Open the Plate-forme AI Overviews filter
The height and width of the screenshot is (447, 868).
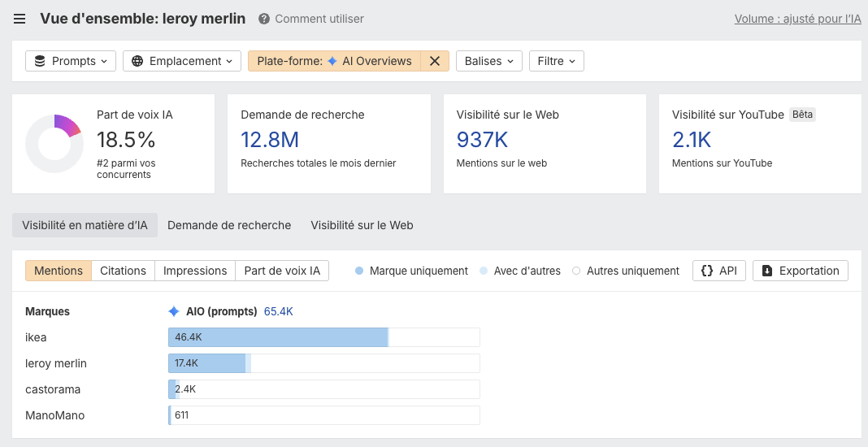click(334, 61)
